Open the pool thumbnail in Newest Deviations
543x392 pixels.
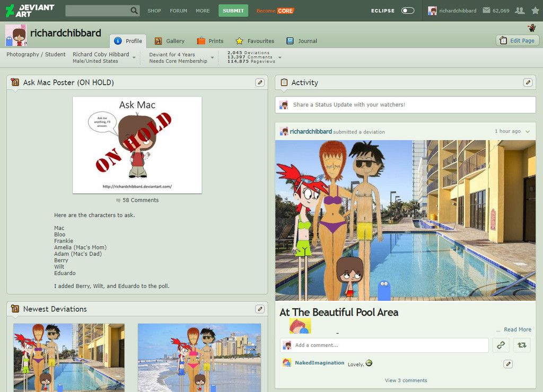click(x=69, y=358)
